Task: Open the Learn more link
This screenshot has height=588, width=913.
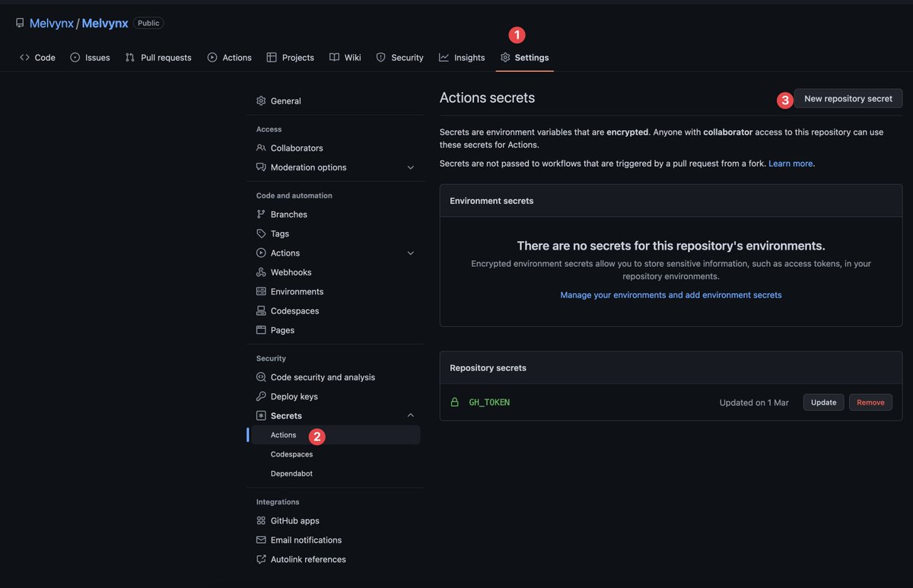Action: (790, 162)
